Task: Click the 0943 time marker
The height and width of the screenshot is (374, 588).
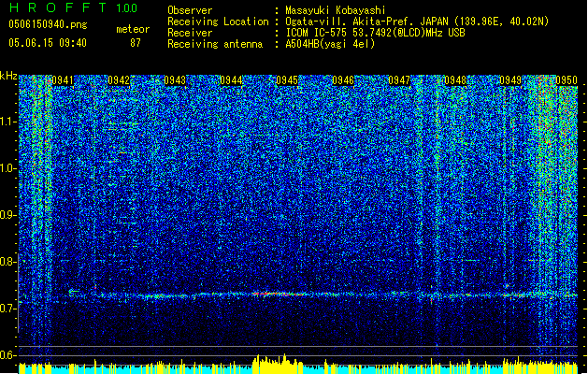Action: point(175,80)
